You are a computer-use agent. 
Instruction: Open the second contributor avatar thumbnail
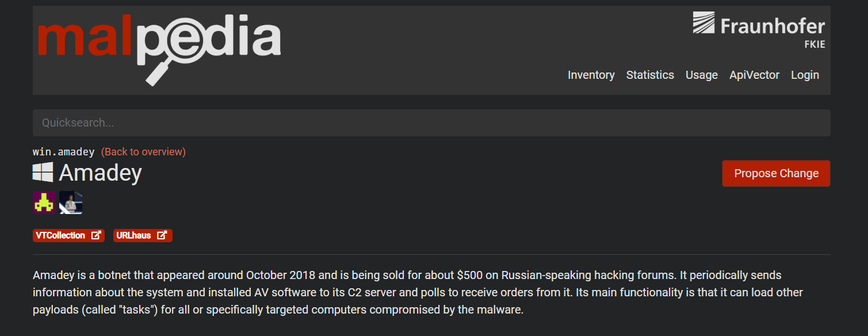tap(71, 203)
